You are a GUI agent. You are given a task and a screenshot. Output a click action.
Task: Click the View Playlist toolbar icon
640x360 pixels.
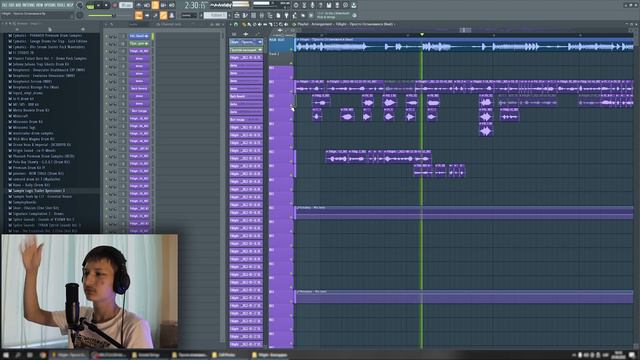pyautogui.click(x=237, y=15)
